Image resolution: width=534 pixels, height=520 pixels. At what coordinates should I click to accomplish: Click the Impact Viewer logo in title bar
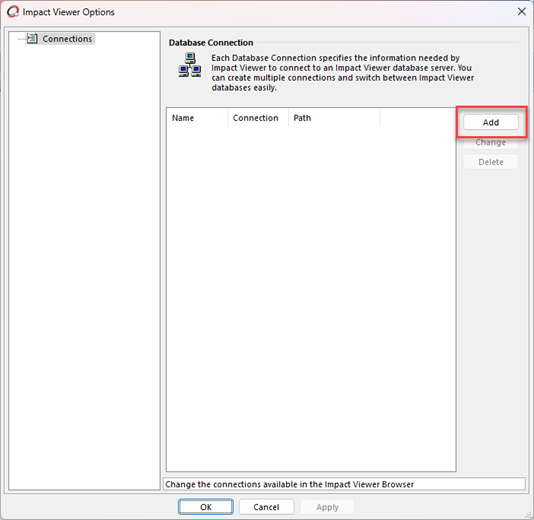click(13, 12)
